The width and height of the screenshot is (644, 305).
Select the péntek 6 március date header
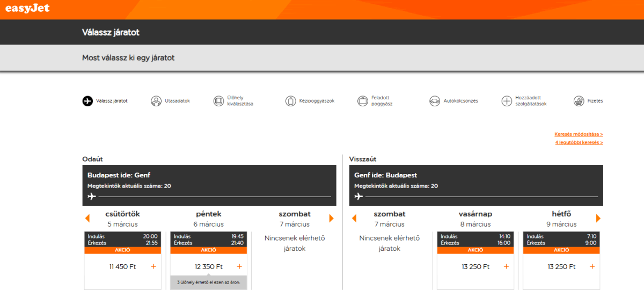[x=208, y=219]
